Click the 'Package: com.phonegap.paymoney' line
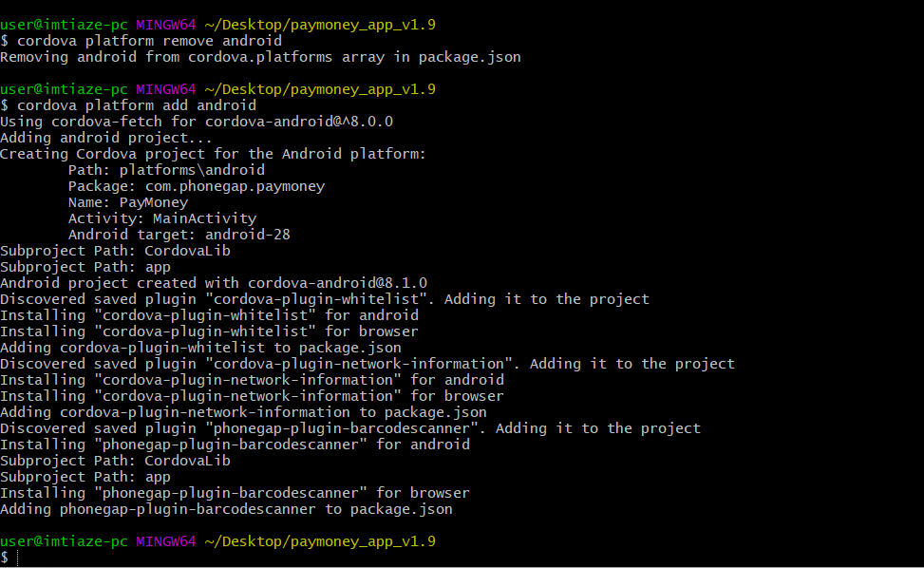 [196, 186]
